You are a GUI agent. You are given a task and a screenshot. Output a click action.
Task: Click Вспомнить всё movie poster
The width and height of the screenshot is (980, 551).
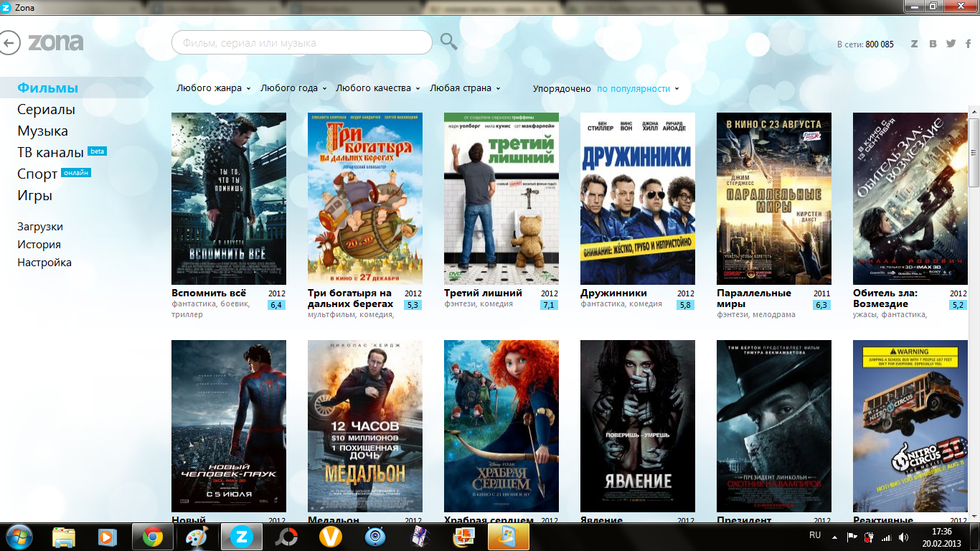tap(229, 199)
